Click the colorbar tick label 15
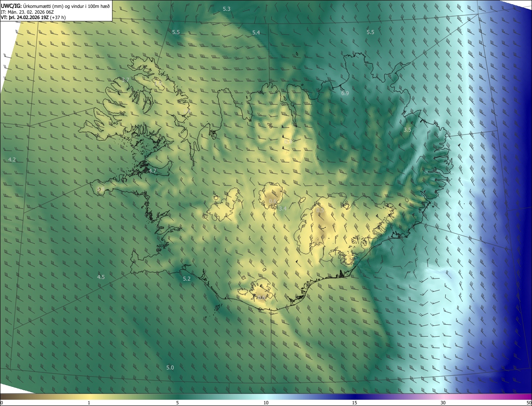Screen dimensions: 532x406 pyautogui.click(x=355, y=403)
